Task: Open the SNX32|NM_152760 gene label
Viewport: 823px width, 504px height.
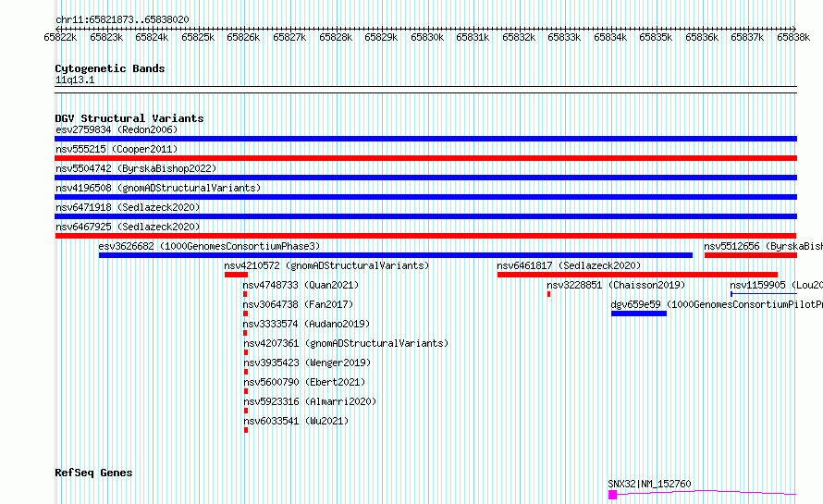Action: [649, 484]
